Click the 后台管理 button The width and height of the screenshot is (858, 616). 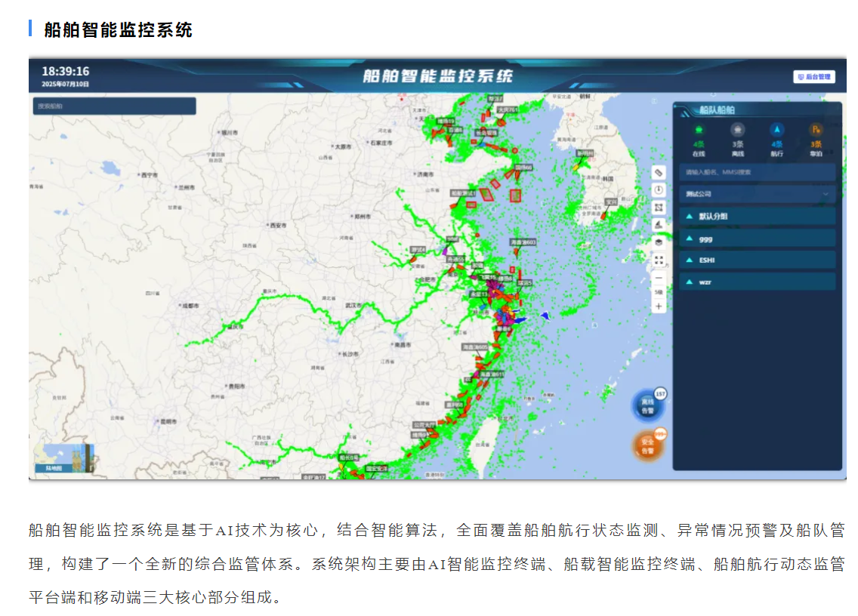coord(814,77)
